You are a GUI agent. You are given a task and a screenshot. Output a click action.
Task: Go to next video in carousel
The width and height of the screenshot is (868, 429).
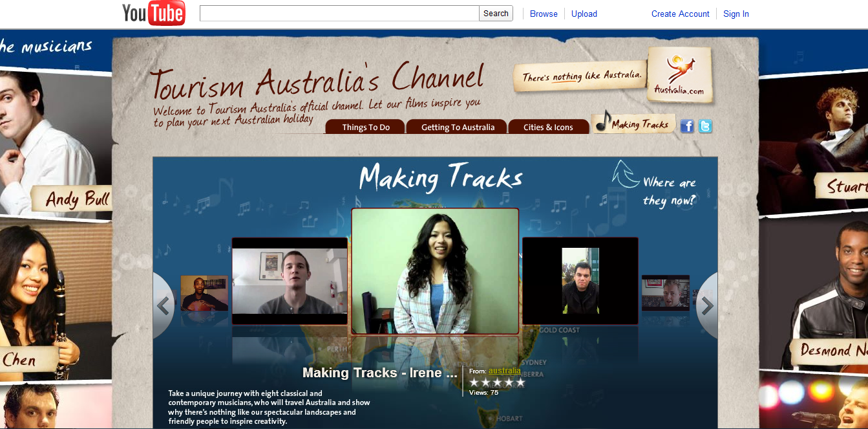(x=708, y=305)
